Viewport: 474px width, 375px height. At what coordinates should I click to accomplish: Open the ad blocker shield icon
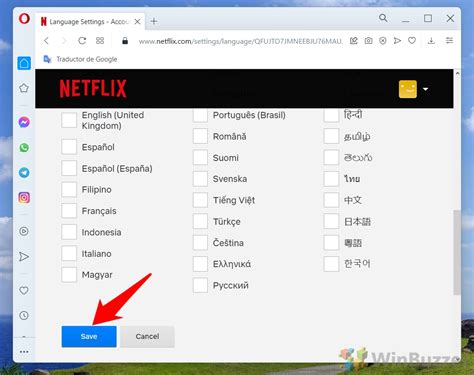pos(383,41)
